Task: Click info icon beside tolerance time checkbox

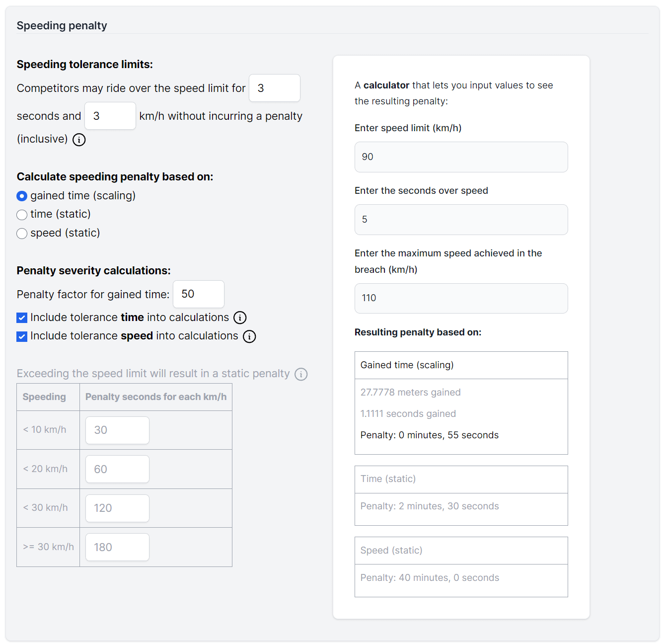Action: click(240, 318)
